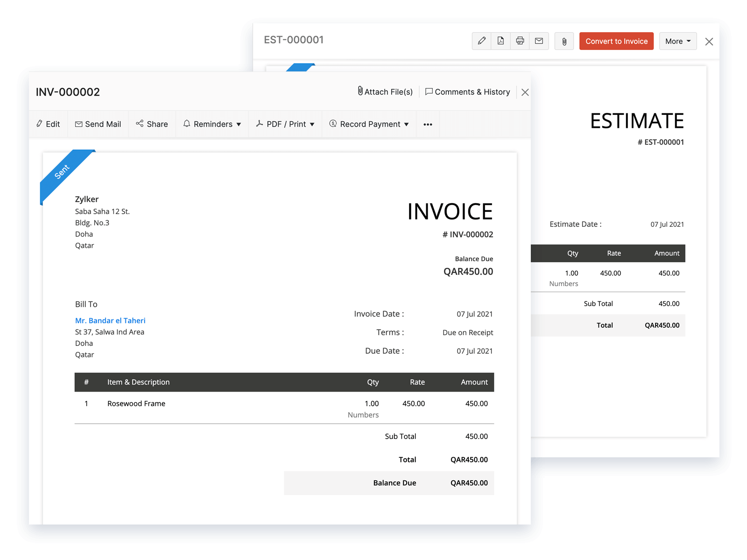
Task: Open the Edit action for INV-000002
Action: (48, 124)
